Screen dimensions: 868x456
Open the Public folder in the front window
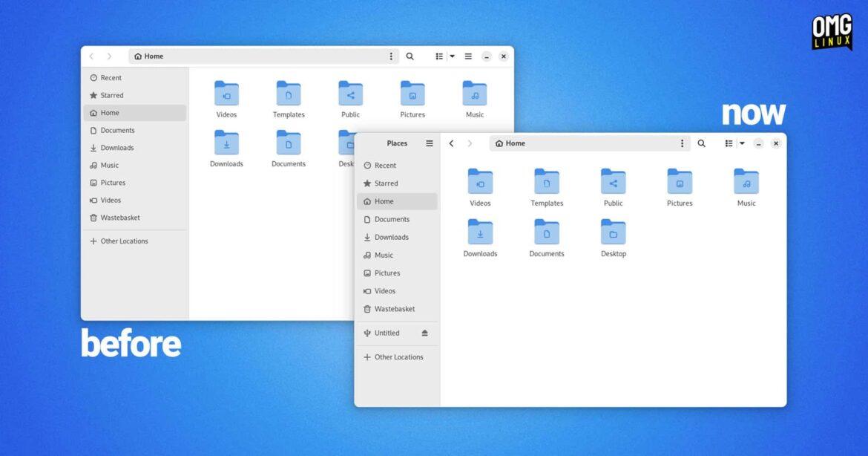coord(613,187)
